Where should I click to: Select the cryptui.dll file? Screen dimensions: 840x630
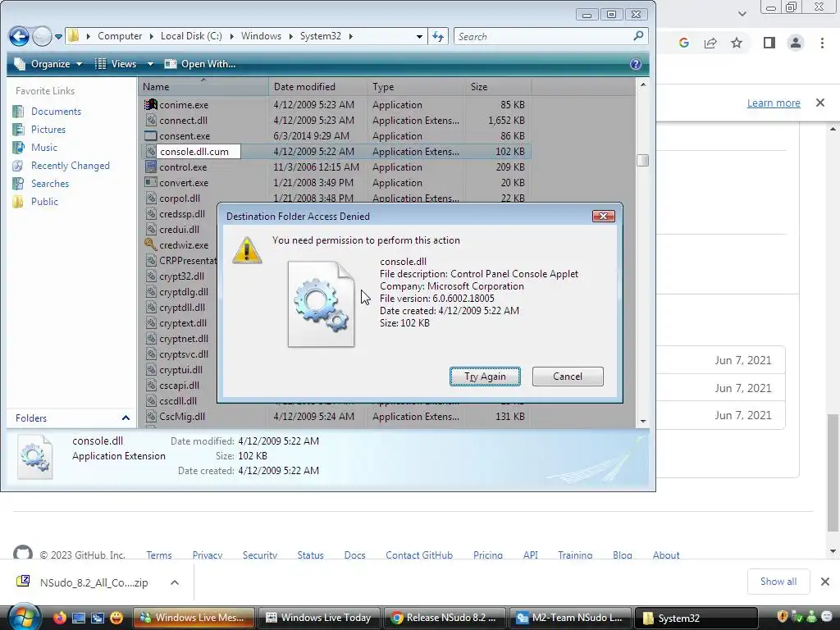pos(180,370)
